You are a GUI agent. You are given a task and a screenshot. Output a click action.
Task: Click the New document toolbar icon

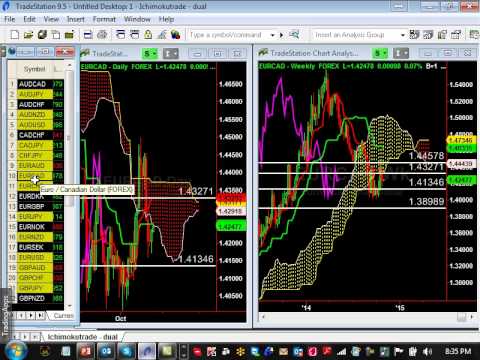coord(15,35)
